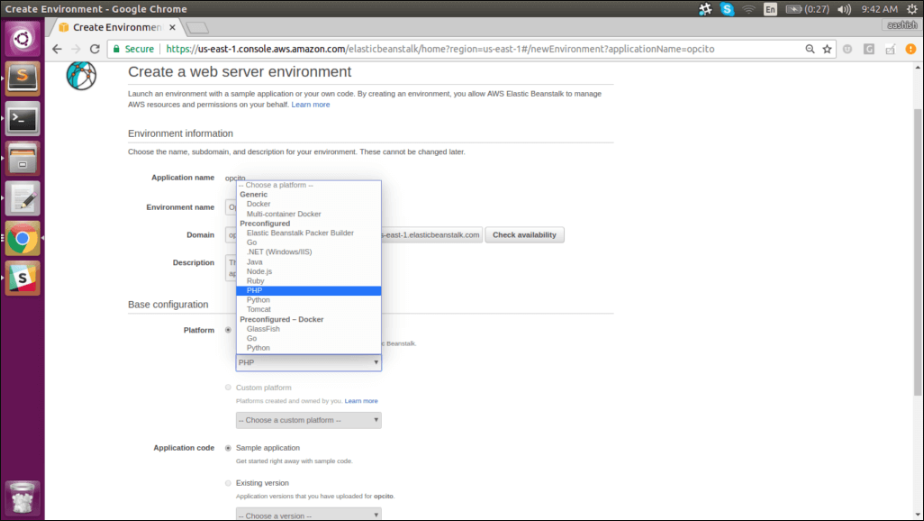Image resolution: width=924 pixels, height=521 pixels.
Task: Open Learn more link under heading
Action: [311, 104]
